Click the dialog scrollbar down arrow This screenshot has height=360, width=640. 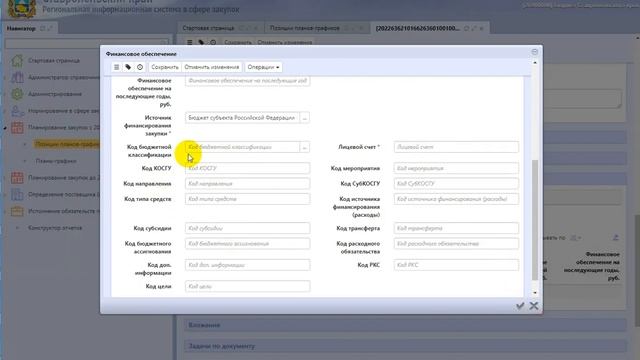click(x=535, y=293)
